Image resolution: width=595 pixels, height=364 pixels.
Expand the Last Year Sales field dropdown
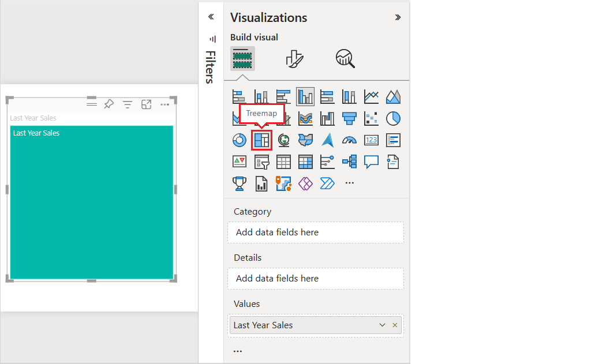tap(382, 325)
